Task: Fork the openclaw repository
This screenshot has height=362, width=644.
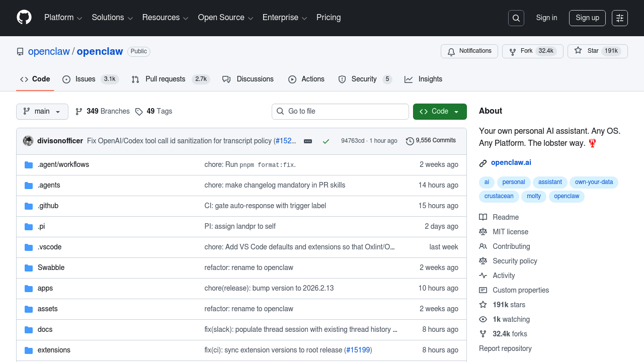Action: pyautogui.click(x=532, y=51)
